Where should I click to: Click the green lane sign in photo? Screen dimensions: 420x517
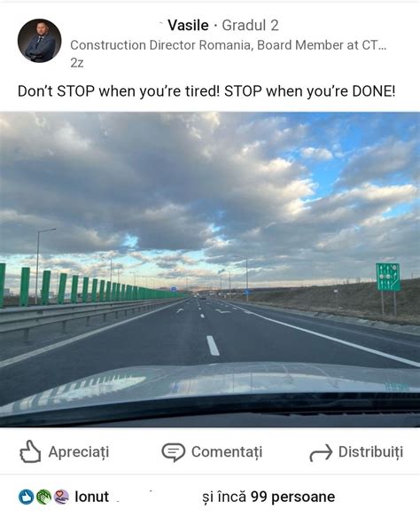[x=388, y=277]
